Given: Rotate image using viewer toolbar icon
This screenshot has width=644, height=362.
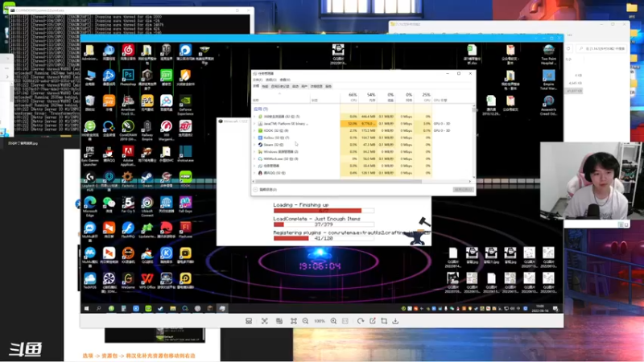Looking at the screenshot, I should tap(360, 321).
